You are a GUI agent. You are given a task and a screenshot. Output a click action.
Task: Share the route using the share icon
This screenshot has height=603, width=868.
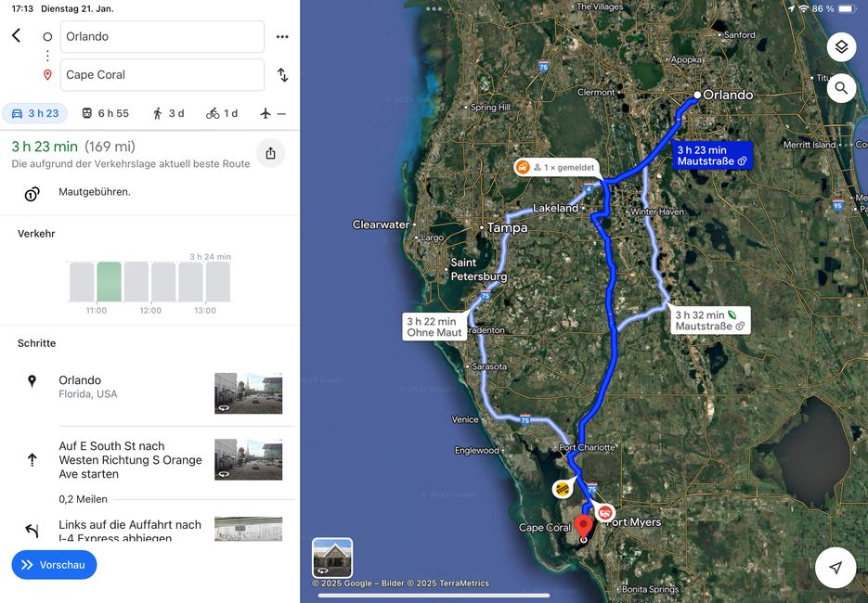pyautogui.click(x=270, y=153)
